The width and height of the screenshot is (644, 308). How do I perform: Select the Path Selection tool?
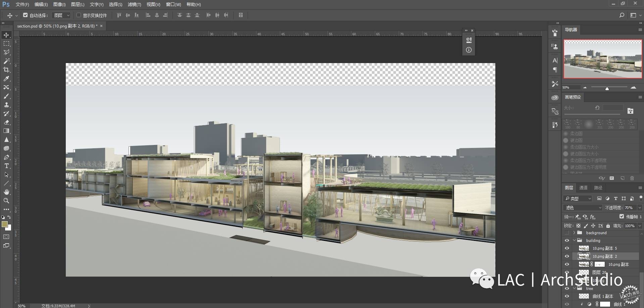[x=6, y=174]
